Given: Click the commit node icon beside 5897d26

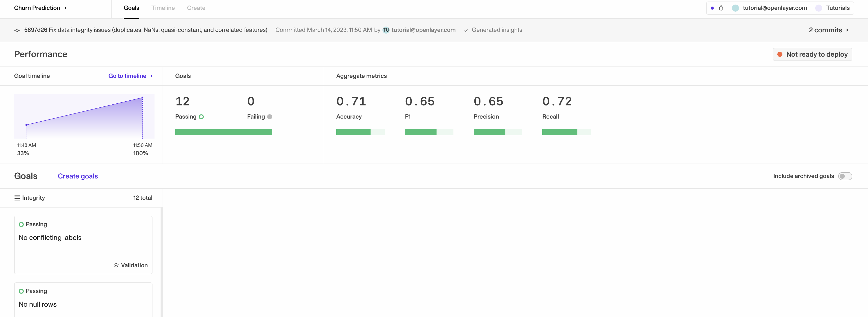Looking at the screenshot, I should (x=17, y=30).
